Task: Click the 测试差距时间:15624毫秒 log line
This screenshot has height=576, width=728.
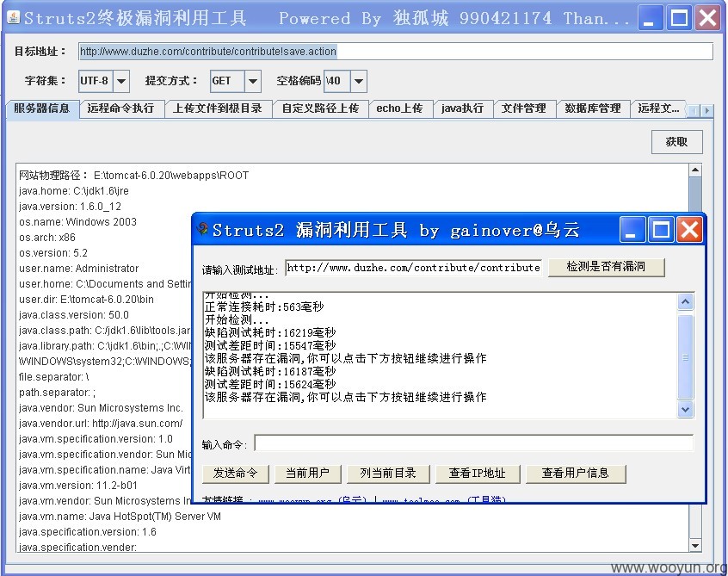Action: click(270, 384)
